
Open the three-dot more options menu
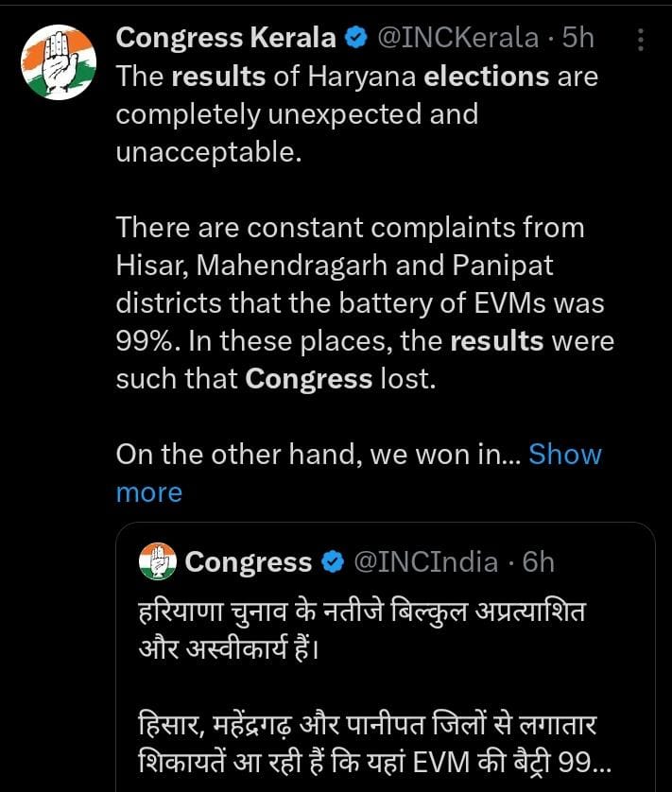tap(640, 40)
